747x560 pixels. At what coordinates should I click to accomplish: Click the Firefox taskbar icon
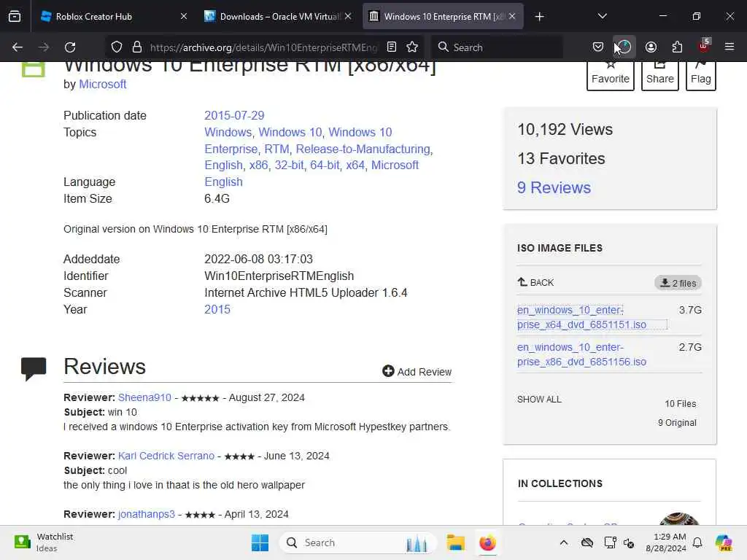pos(487,542)
